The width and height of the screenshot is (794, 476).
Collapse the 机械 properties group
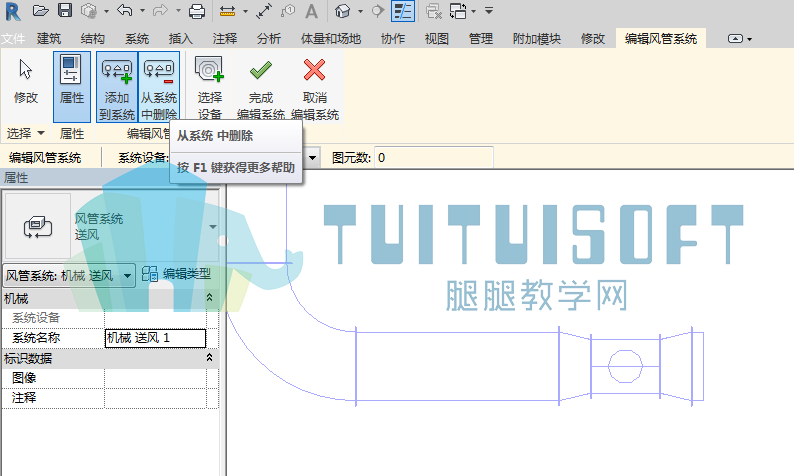pyautogui.click(x=210, y=298)
